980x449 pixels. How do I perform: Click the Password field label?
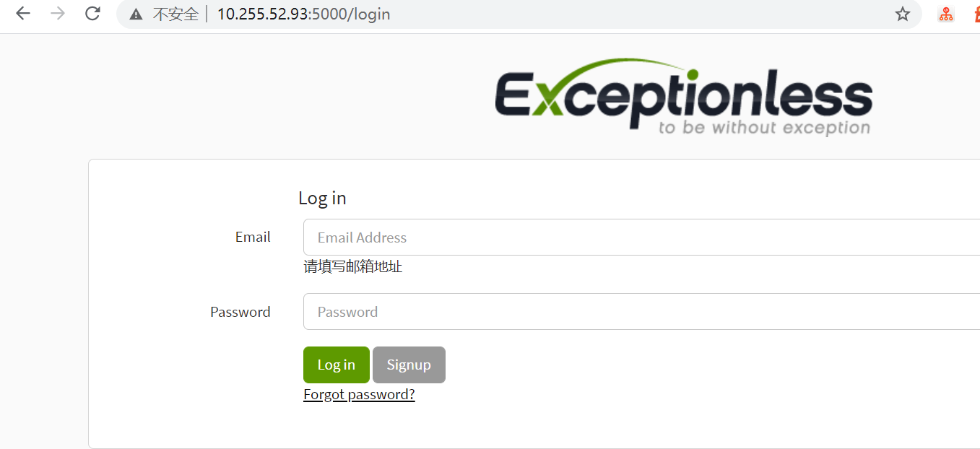click(240, 312)
